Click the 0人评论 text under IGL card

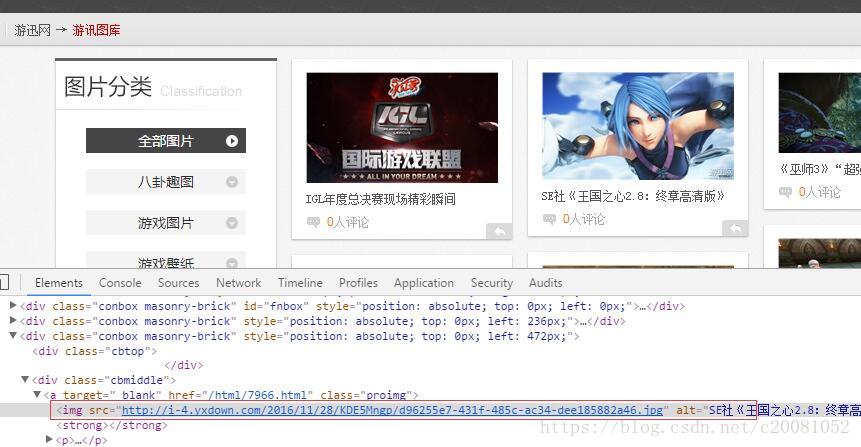click(x=348, y=222)
